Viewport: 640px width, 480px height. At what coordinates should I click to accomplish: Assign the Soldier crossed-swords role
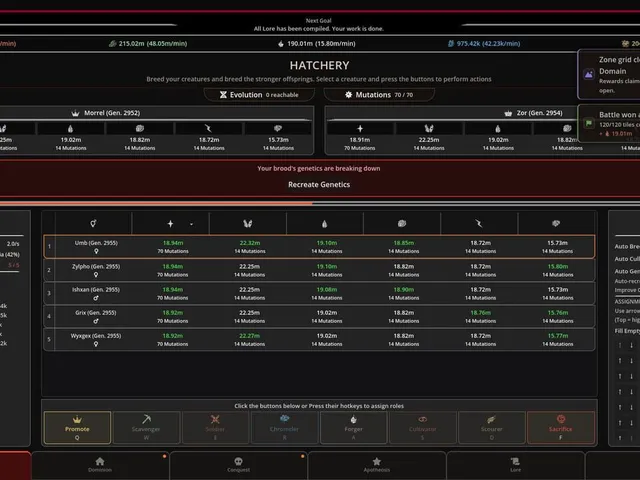[x=215, y=427]
